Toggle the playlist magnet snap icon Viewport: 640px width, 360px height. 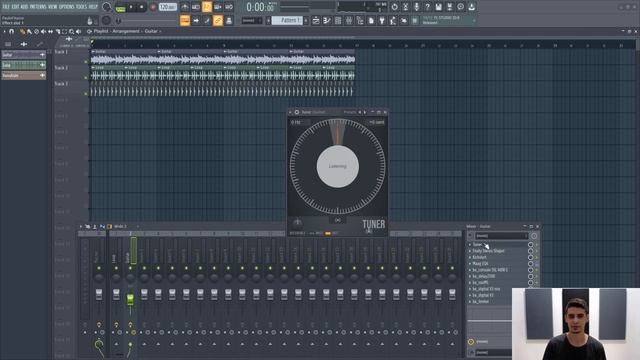tap(11, 31)
